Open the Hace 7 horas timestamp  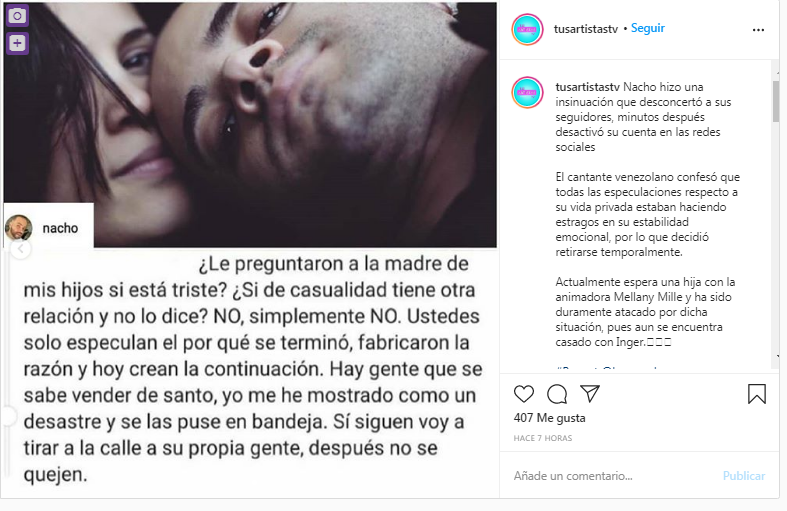(x=543, y=438)
